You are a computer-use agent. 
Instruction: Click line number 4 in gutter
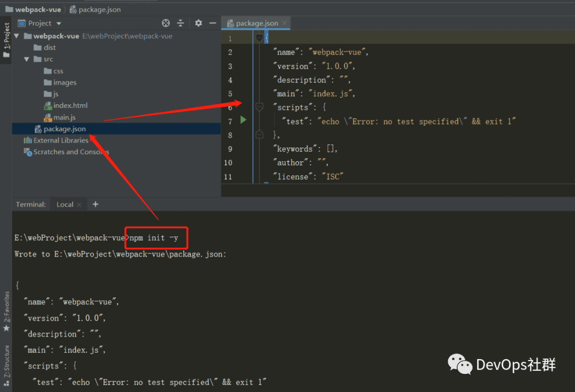[230, 80]
